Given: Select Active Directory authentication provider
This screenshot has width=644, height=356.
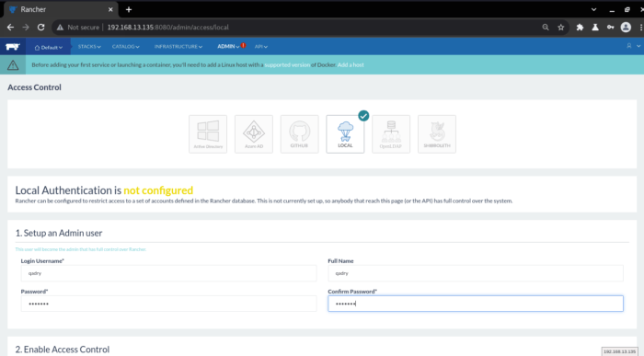Looking at the screenshot, I should [x=208, y=134].
